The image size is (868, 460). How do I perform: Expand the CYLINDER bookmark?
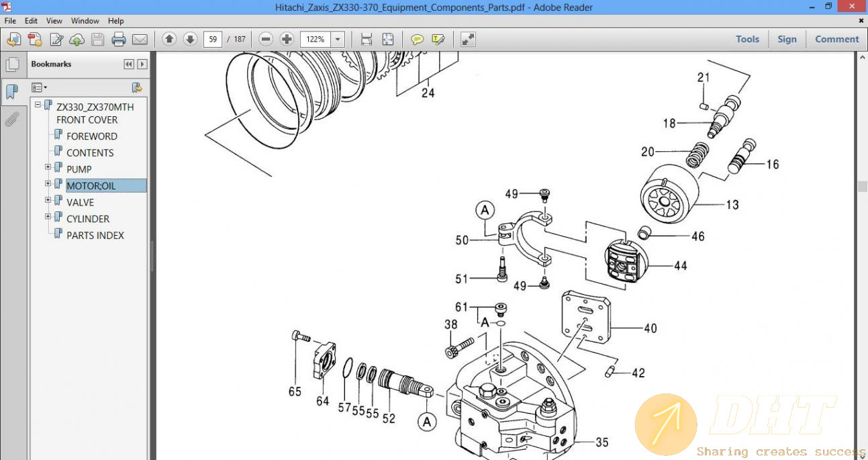click(48, 216)
